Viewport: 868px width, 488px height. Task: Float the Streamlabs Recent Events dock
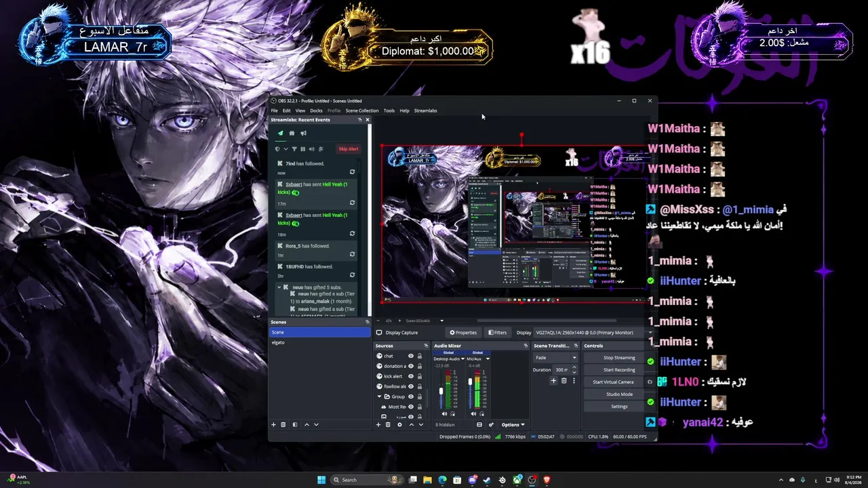(x=360, y=120)
